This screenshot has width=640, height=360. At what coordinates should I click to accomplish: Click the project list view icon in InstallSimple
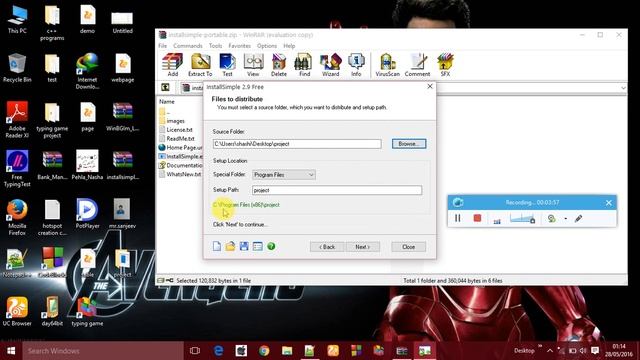tap(258, 246)
